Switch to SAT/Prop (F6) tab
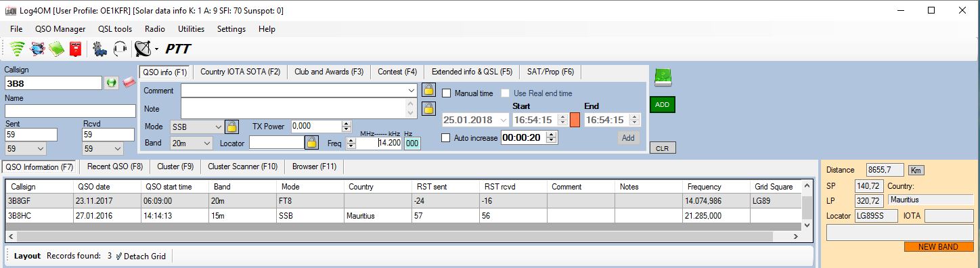The image size is (980, 268). [550, 72]
